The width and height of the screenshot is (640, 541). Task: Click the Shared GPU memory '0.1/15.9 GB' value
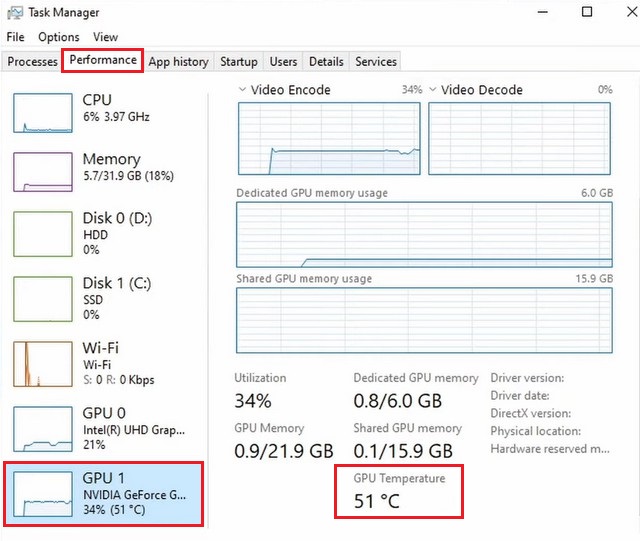[x=403, y=451]
